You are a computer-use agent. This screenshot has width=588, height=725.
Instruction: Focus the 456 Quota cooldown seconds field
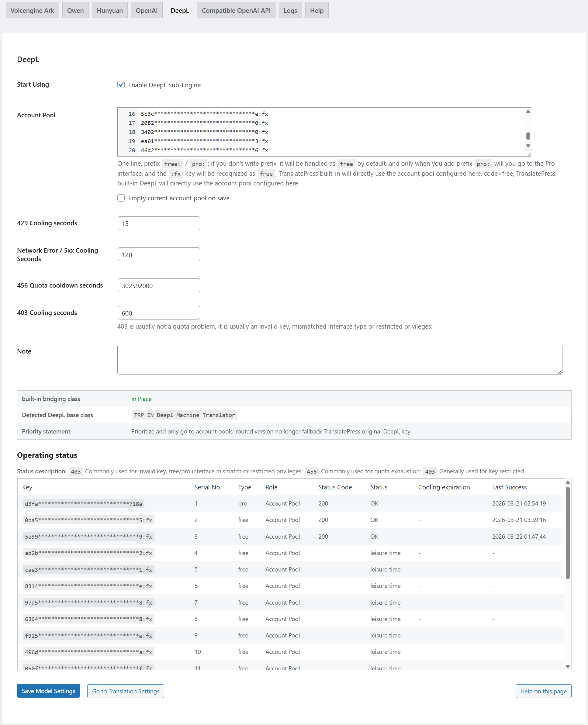coord(159,285)
